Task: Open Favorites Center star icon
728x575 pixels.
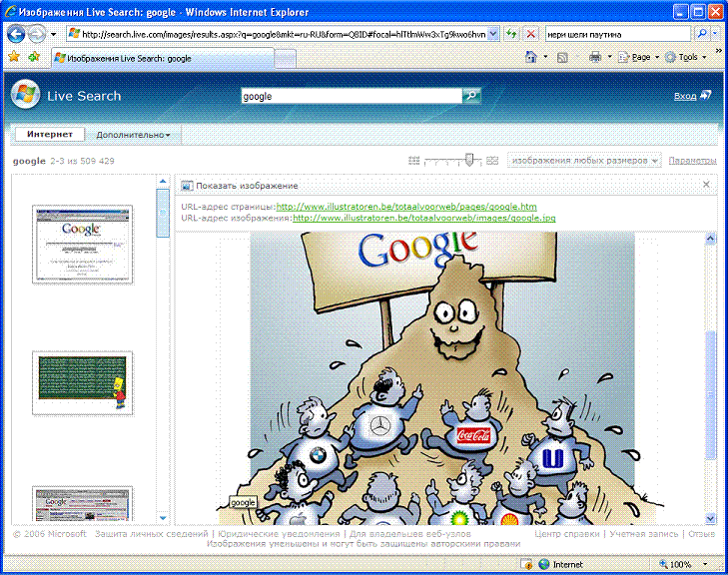Action: (14, 58)
